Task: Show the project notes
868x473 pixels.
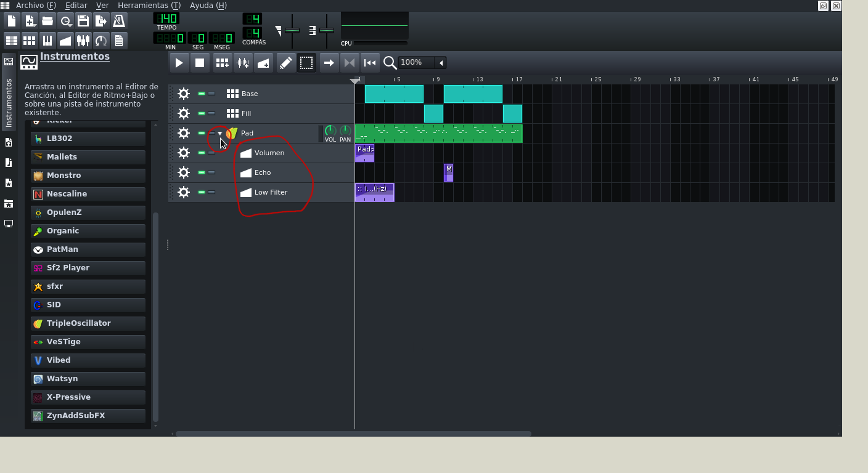Action: [x=118, y=40]
